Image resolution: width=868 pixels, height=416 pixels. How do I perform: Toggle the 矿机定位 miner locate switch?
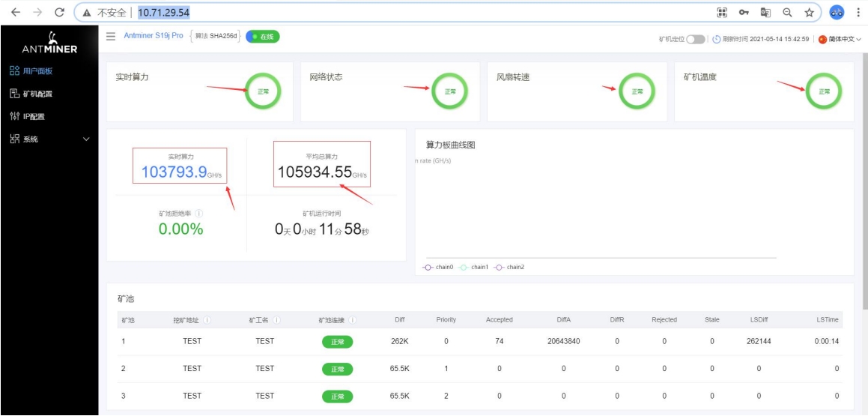(695, 39)
